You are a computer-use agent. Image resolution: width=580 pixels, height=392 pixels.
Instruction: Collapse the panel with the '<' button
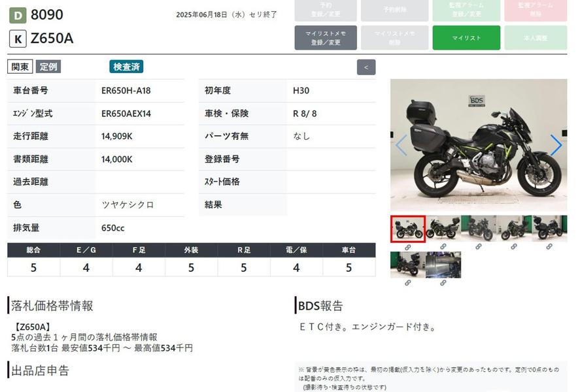(x=366, y=67)
